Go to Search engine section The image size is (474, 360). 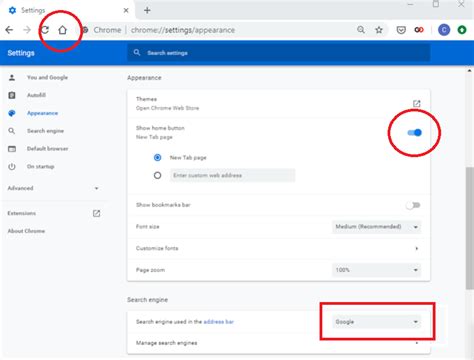click(45, 131)
